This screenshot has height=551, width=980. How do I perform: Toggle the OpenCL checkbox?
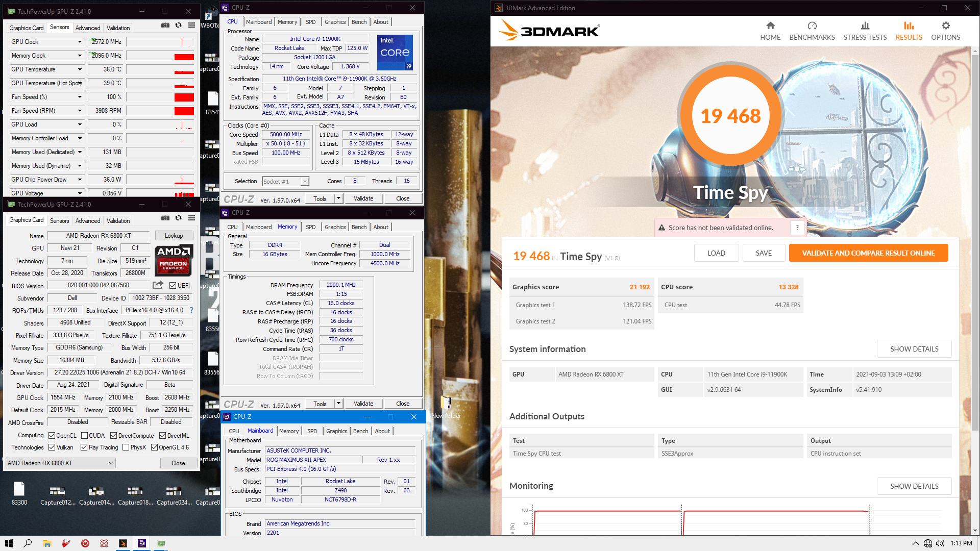click(x=52, y=435)
